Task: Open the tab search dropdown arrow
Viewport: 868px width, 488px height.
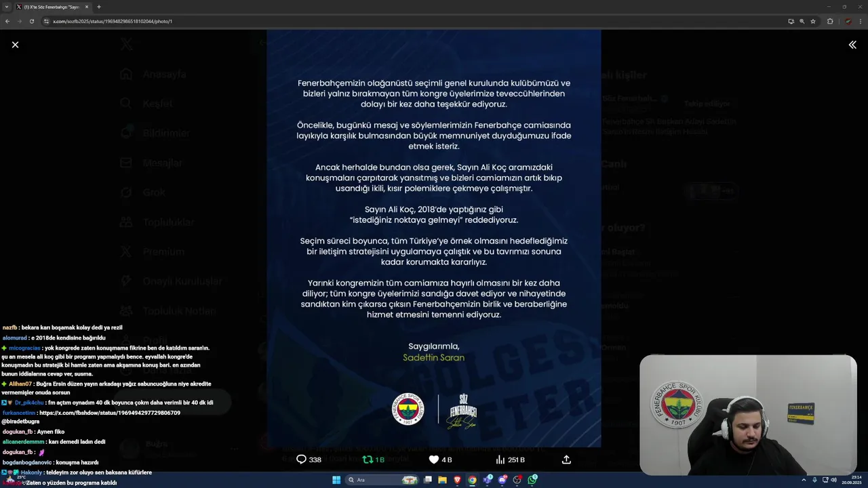Action: coord(6,7)
